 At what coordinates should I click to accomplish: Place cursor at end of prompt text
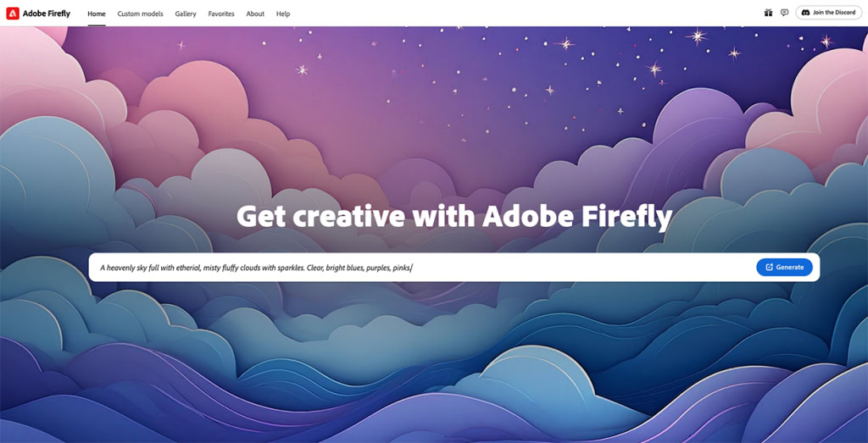pyautogui.click(x=413, y=268)
